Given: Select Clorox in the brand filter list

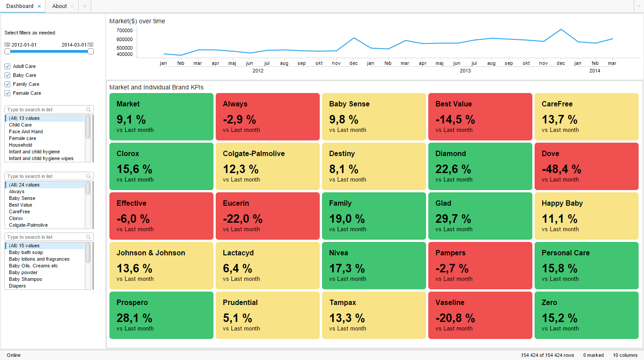Looking at the screenshot, I should [x=16, y=218].
